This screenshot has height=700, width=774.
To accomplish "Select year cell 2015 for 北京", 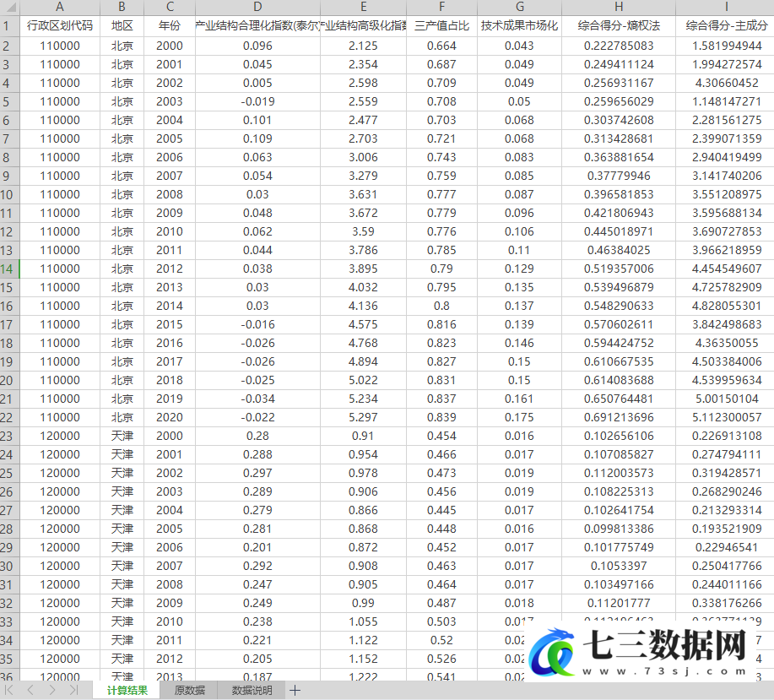I will pos(170,325).
